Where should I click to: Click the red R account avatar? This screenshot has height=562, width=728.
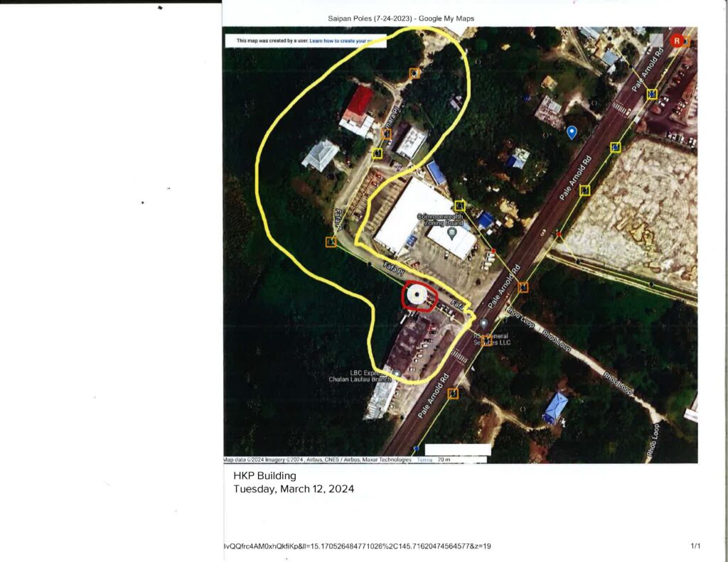(678, 41)
